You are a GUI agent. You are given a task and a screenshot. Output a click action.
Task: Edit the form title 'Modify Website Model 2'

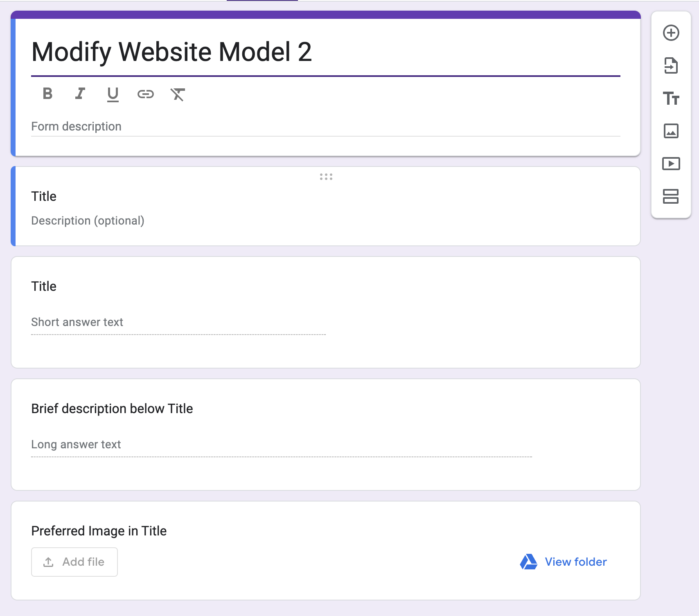172,52
